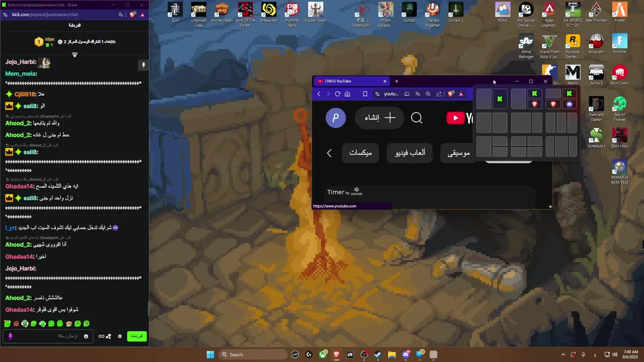Click the volume icon in system tray
The width and height of the screenshot is (644, 362).
(614, 354)
